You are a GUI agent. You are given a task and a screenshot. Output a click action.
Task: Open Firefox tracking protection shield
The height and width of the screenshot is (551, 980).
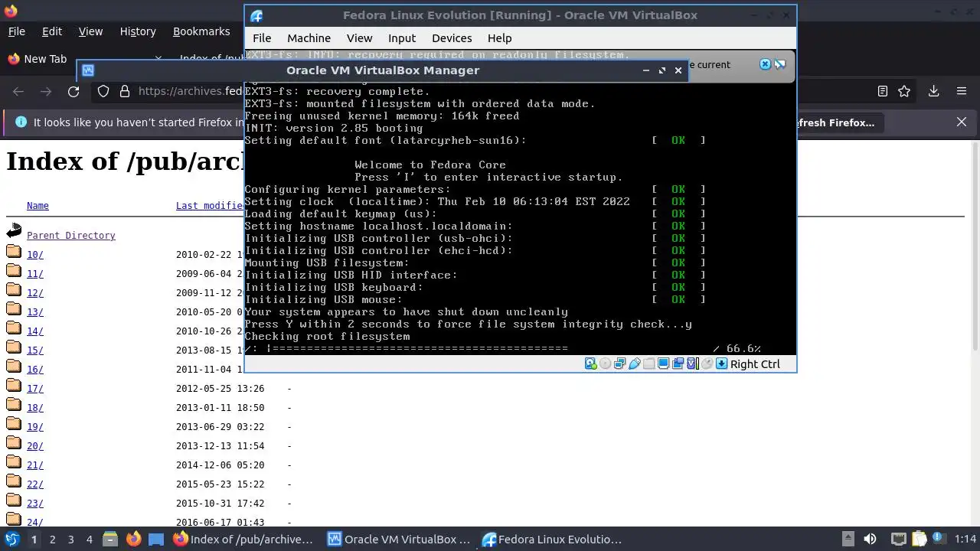103,91
